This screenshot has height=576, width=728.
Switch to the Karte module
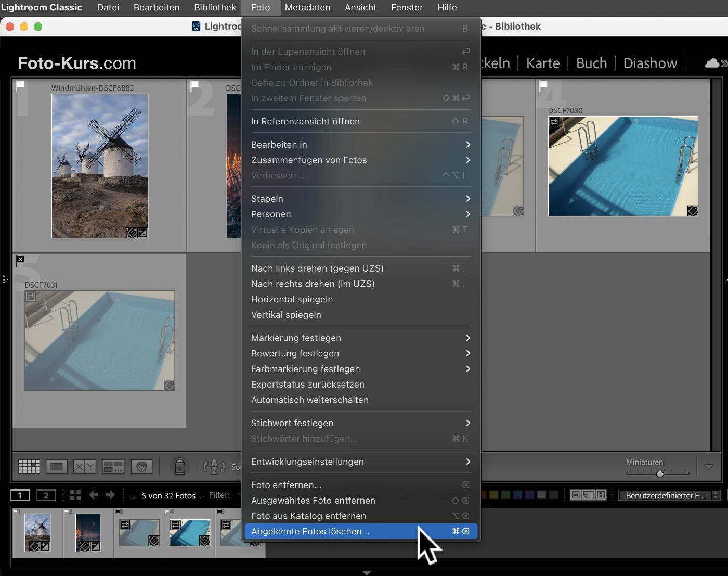(543, 63)
